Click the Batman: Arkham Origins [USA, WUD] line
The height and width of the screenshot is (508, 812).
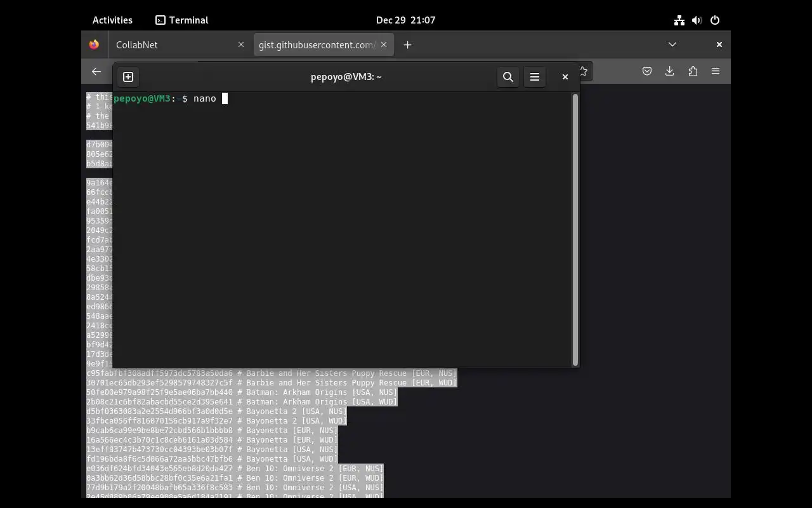242,402
